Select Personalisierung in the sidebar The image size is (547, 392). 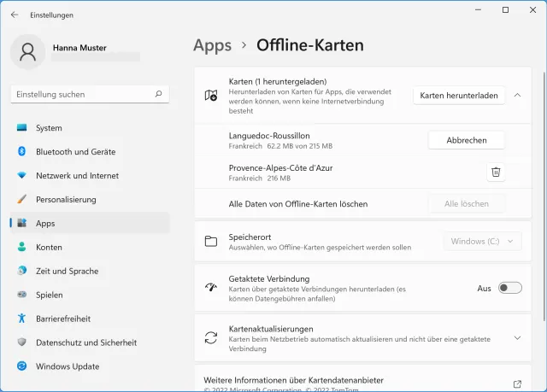pos(66,200)
